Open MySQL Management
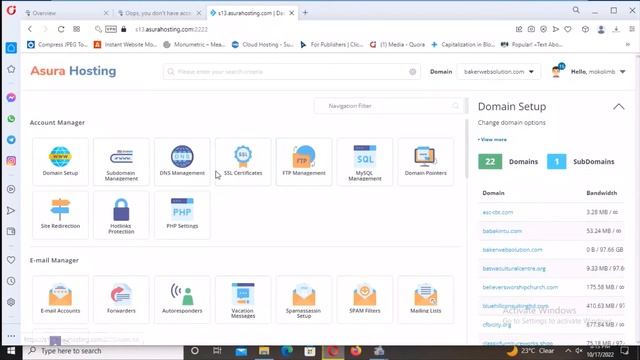This screenshot has height=360, width=640. point(364,162)
